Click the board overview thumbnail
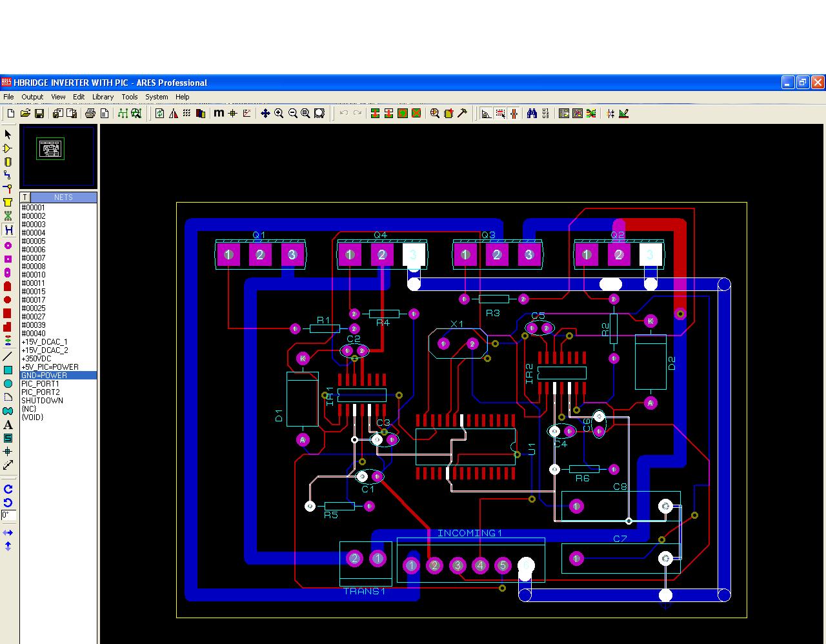This screenshot has width=826, height=644. coord(59,157)
